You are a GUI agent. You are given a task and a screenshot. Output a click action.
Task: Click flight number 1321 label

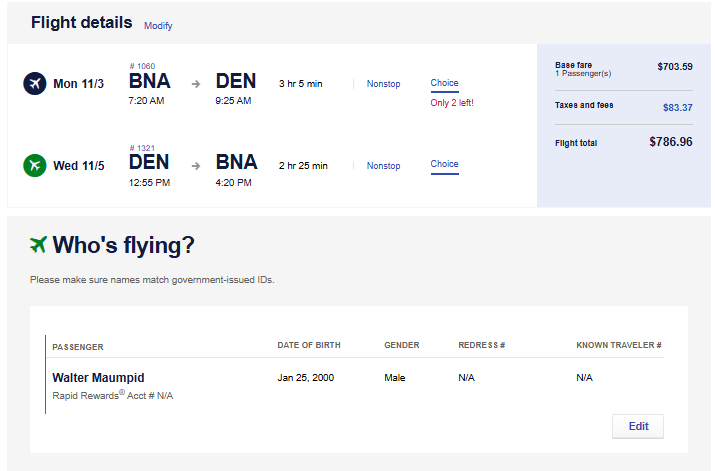pos(142,148)
